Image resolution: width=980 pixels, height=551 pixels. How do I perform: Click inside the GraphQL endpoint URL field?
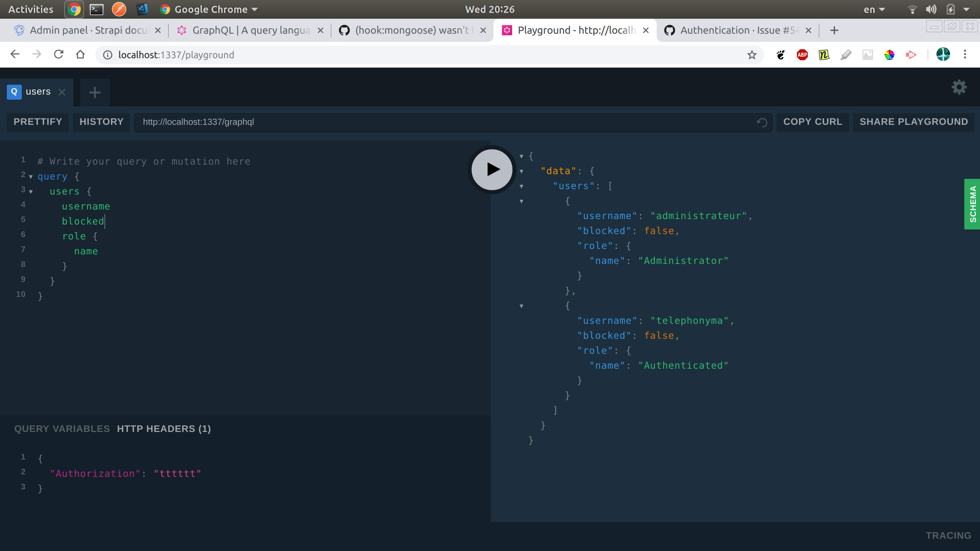coord(266,122)
